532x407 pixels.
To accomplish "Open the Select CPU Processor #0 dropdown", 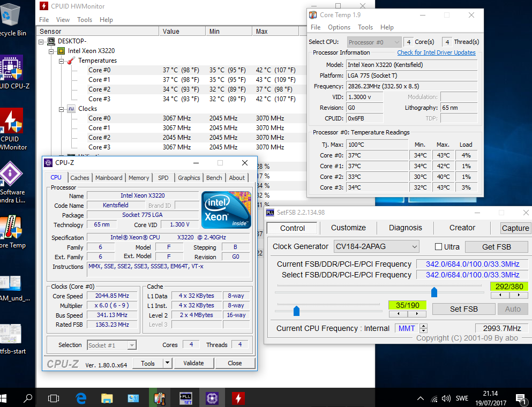I will coord(374,42).
